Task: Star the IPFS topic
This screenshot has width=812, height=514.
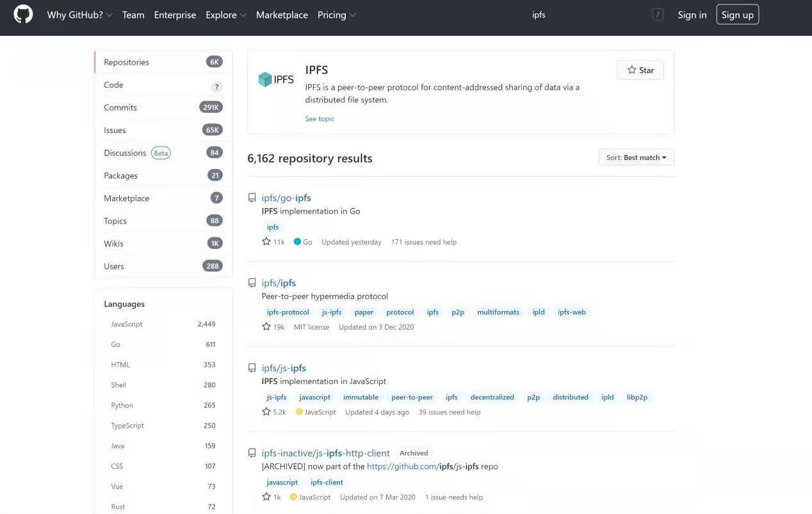Action: pyautogui.click(x=640, y=70)
